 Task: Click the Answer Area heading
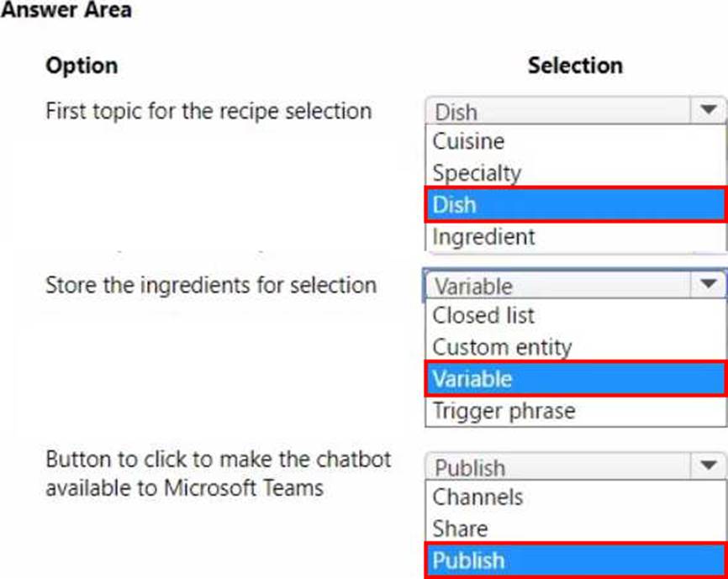click(66, 10)
